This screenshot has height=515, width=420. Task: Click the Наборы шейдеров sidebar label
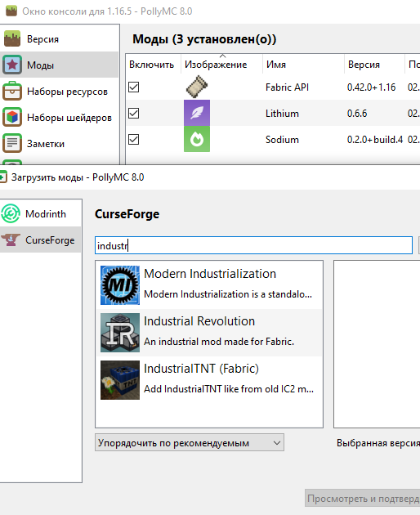click(69, 118)
